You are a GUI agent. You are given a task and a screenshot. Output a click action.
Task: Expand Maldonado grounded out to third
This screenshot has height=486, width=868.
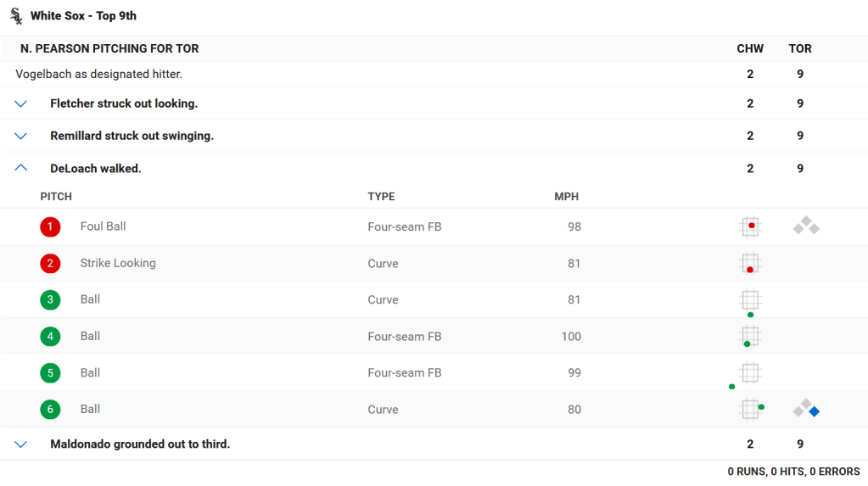click(21, 444)
